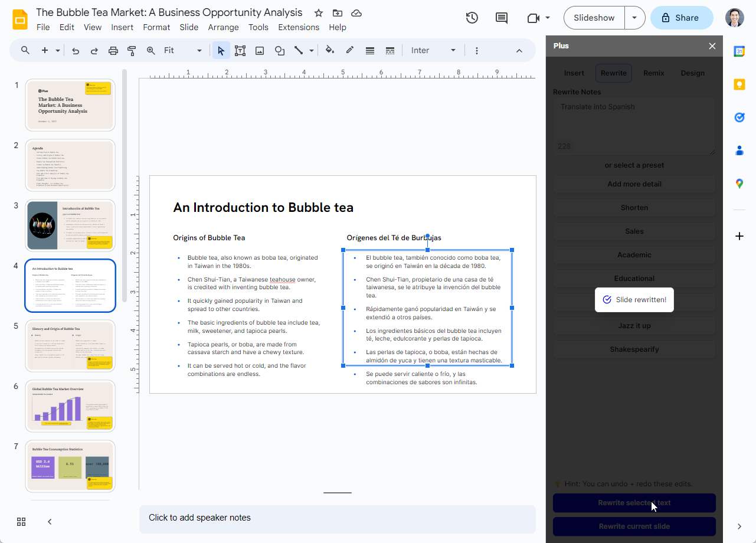Screen dimensions: 756x543
Task: Activate the Paint format tool
Action: 132,50
